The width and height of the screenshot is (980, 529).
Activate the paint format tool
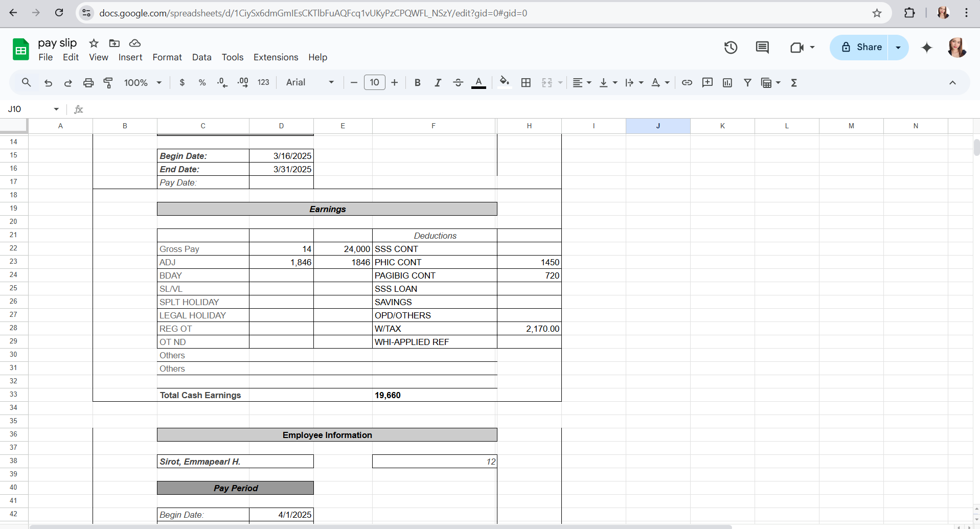click(108, 82)
